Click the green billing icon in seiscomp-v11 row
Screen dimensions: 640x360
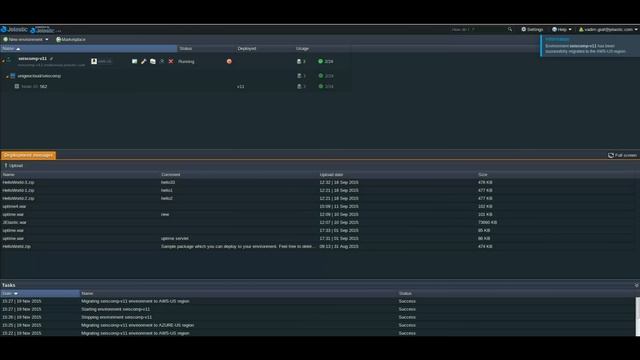320,61
